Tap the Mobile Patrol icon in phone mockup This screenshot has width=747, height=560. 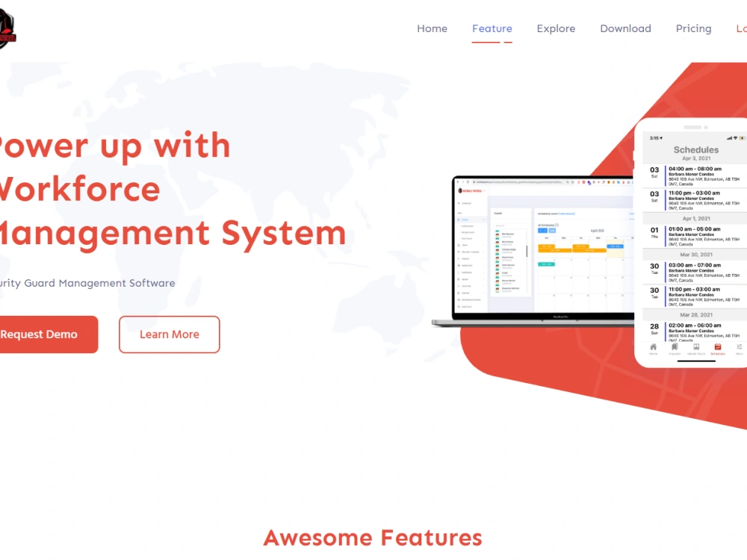(x=696, y=349)
